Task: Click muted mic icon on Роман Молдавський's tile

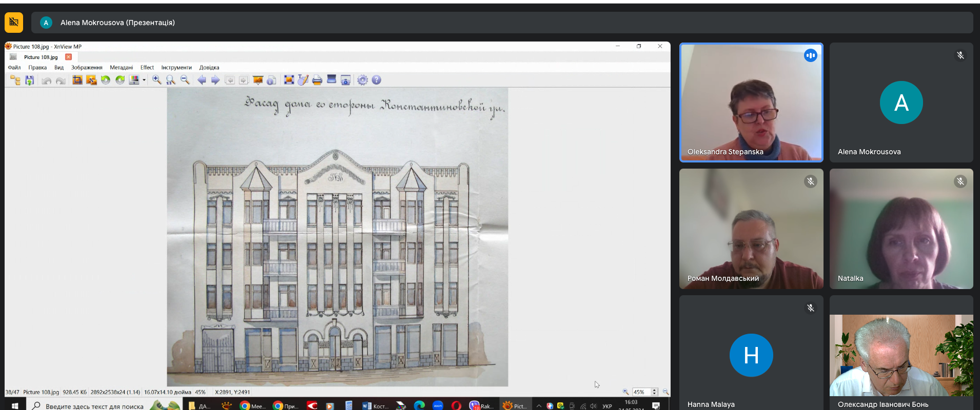Action: click(810, 181)
